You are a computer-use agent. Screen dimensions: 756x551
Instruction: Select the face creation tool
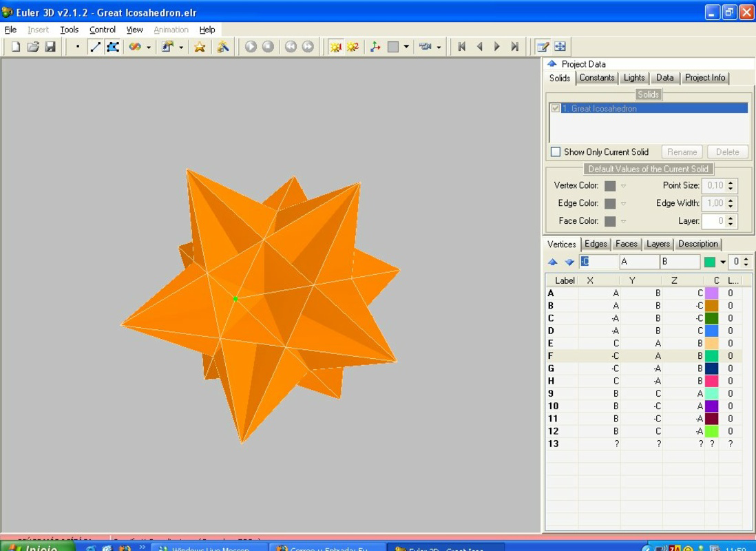(x=113, y=46)
